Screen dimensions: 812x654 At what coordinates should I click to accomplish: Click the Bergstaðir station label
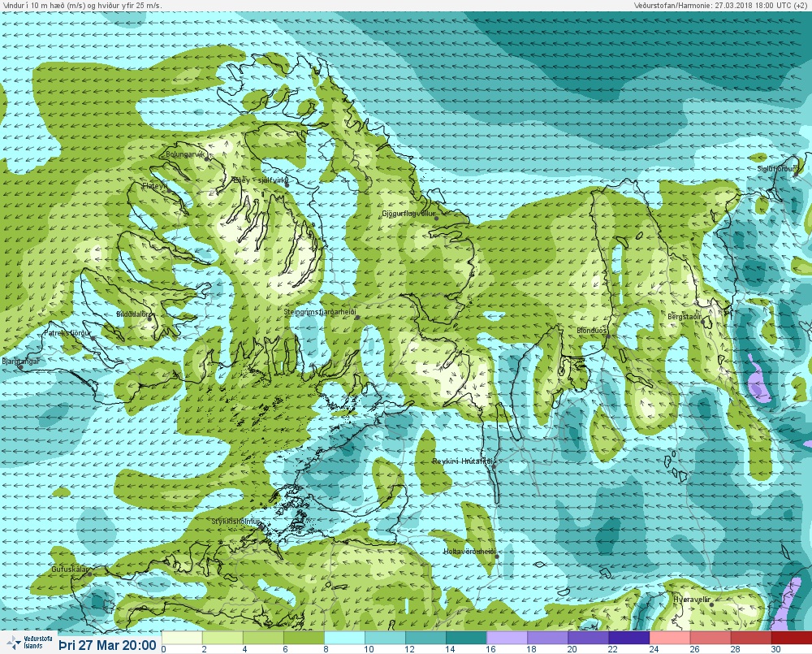(x=684, y=317)
